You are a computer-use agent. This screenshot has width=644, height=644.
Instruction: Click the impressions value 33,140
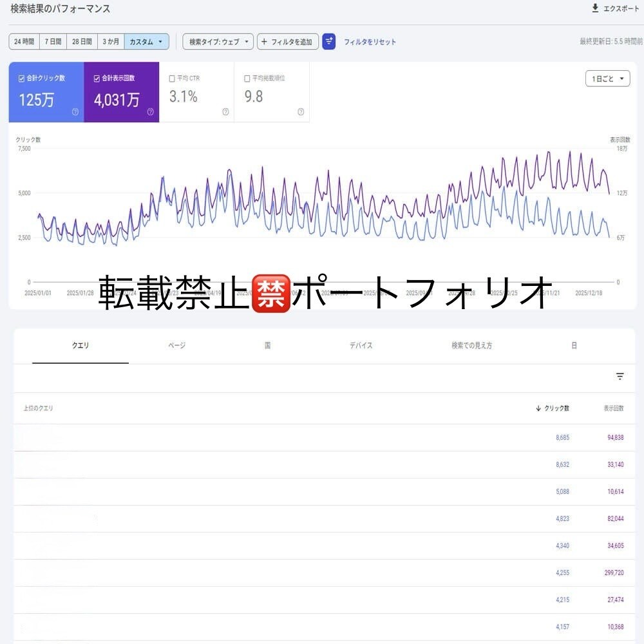[x=616, y=464]
